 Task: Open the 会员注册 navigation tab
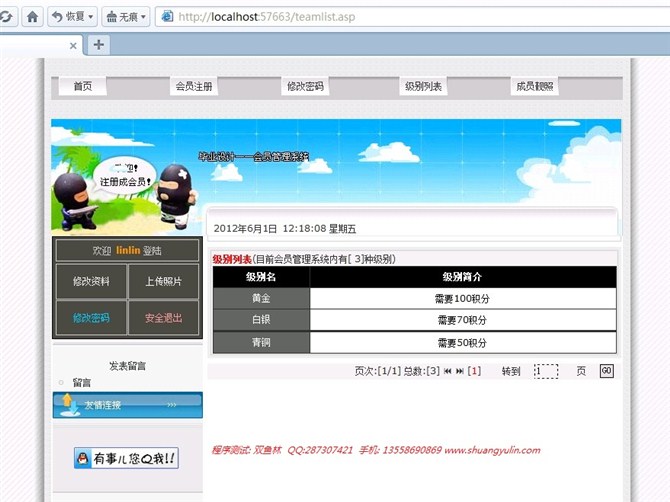pos(194,86)
